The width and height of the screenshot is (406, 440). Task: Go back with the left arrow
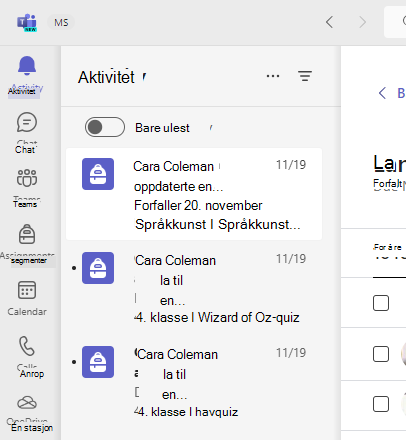click(329, 22)
